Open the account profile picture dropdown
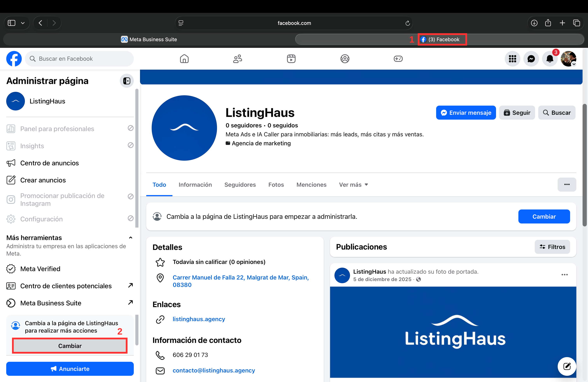588x382 pixels. (x=568, y=59)
